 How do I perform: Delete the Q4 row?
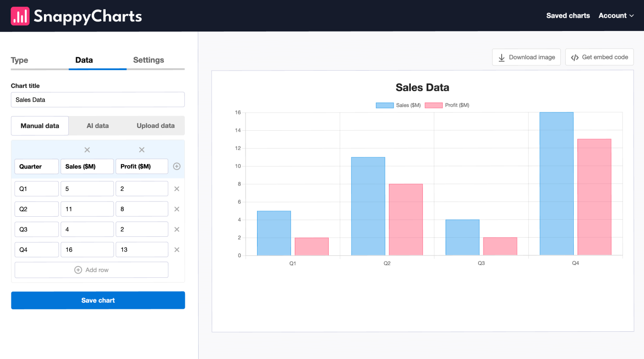coord(177,250)
